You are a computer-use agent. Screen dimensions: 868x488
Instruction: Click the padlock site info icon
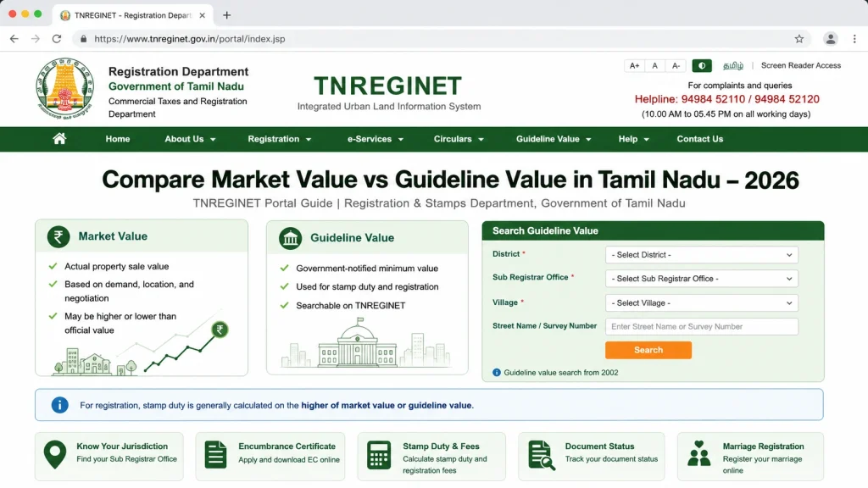tap(84, 39)
